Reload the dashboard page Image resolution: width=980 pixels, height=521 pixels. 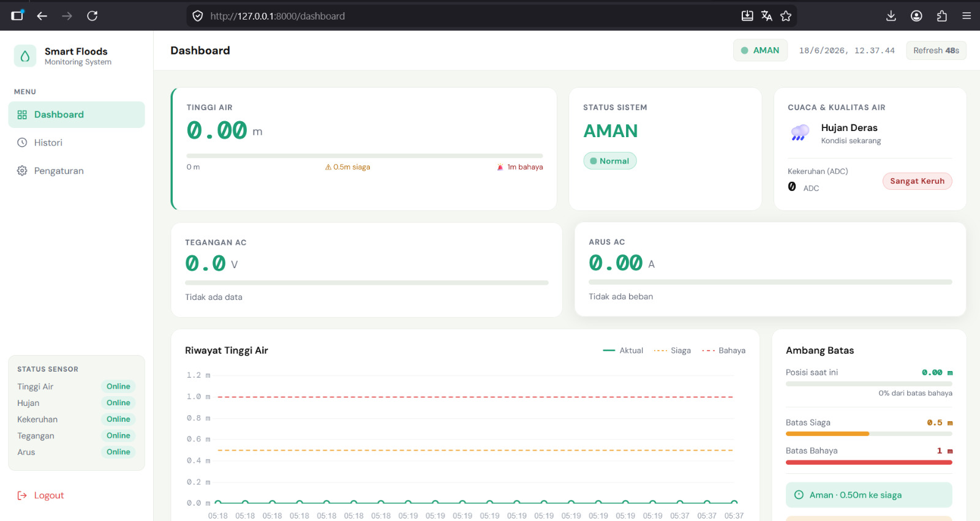(x=92, y=16)
